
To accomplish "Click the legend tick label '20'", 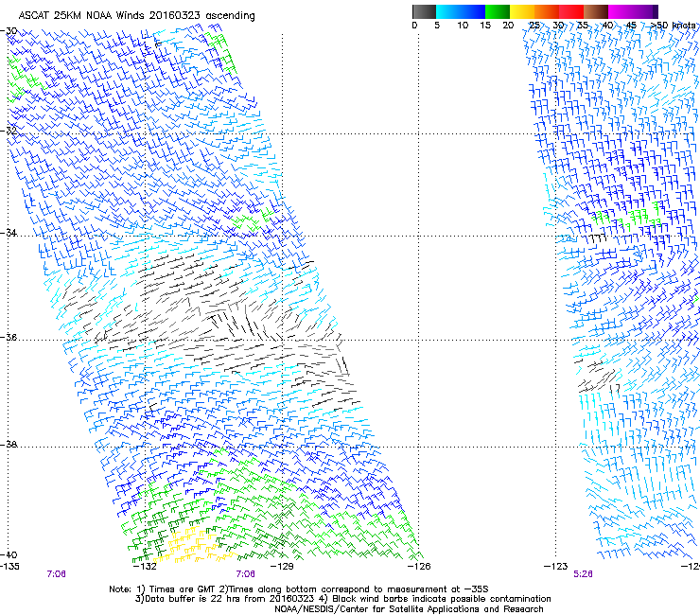I will pos(508,26).
